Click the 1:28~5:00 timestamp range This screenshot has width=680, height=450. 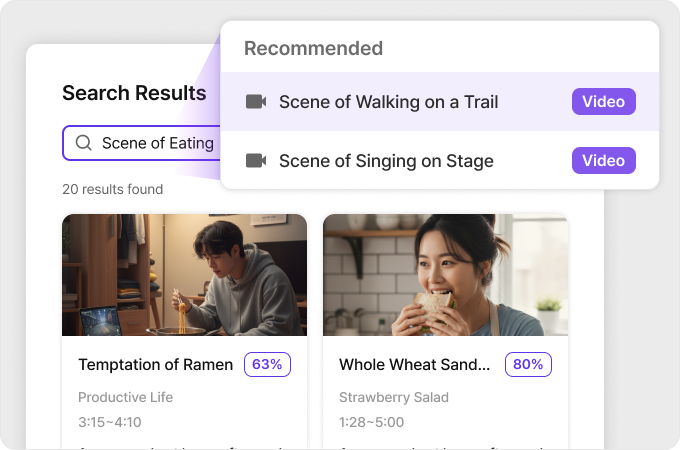pyautogui.click(x=371, y=422)
